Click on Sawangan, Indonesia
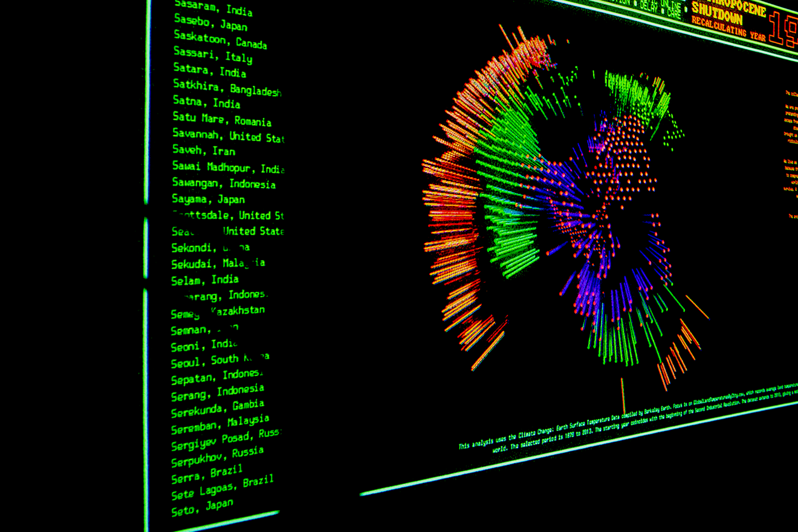The image size is (798, 532). (x=224, y=183)
